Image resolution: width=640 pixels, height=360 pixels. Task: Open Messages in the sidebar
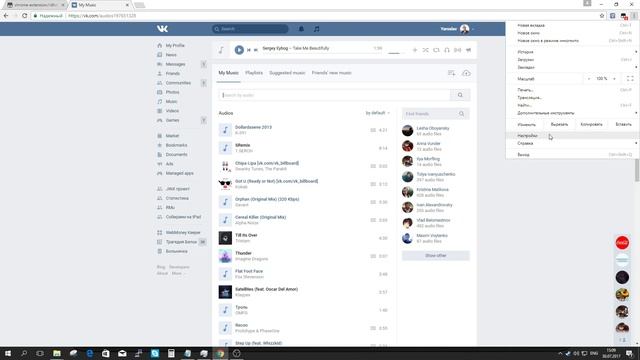pos(176,64)
